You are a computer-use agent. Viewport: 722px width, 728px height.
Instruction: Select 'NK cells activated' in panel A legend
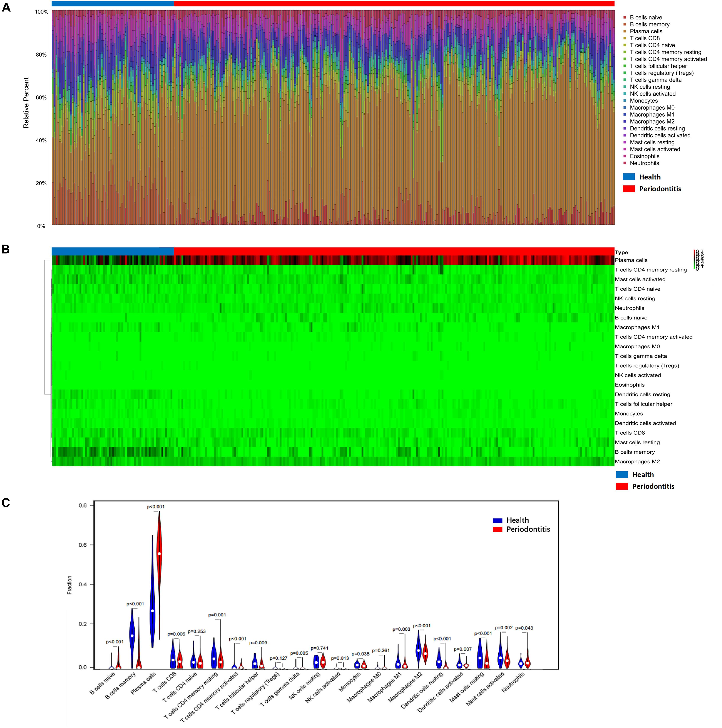(x=653, y=93)
